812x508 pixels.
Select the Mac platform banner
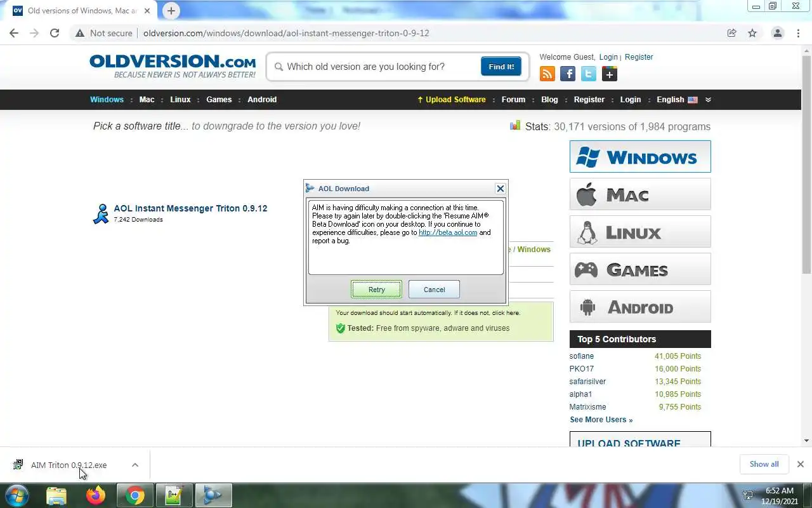click(x=640, y=194)
